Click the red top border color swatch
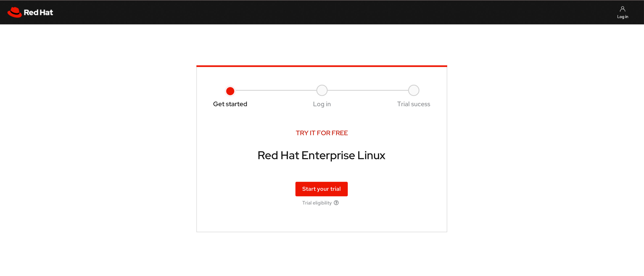Image resolution: width=644 pixels, height=276 pixels. [322, 66]
